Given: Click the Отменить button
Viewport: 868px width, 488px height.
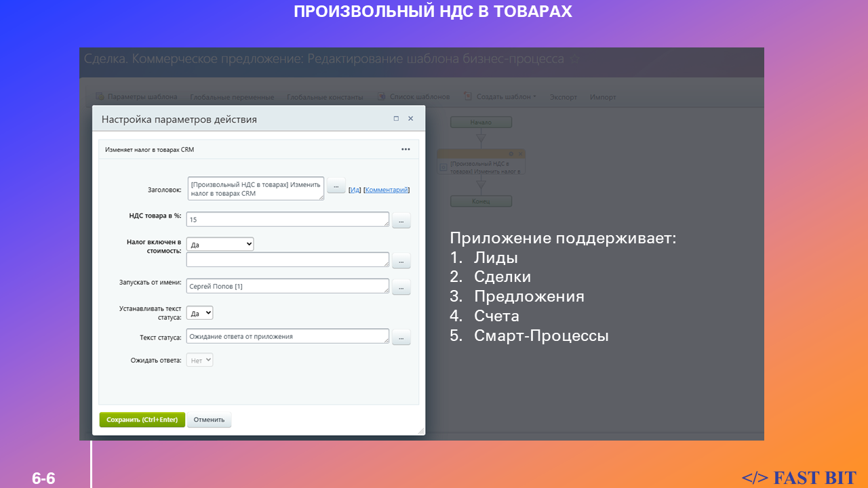Looking at the screenshot, I should click(209, 420).
